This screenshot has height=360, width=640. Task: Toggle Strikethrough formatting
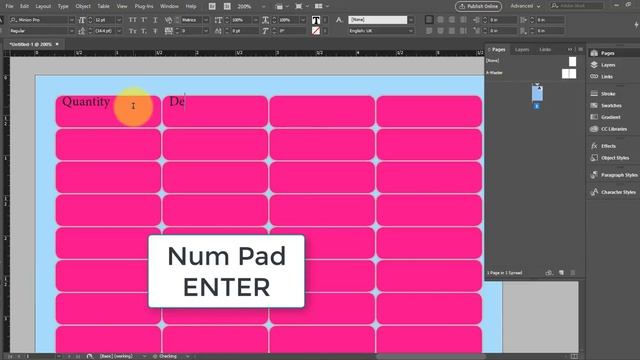pos(155,31)
